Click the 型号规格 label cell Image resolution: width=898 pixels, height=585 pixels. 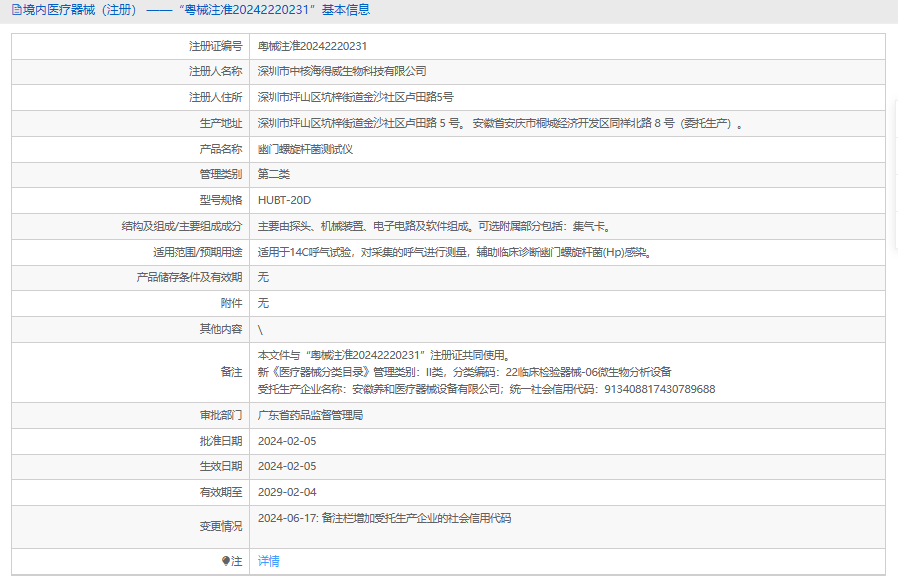coord(131,201)
